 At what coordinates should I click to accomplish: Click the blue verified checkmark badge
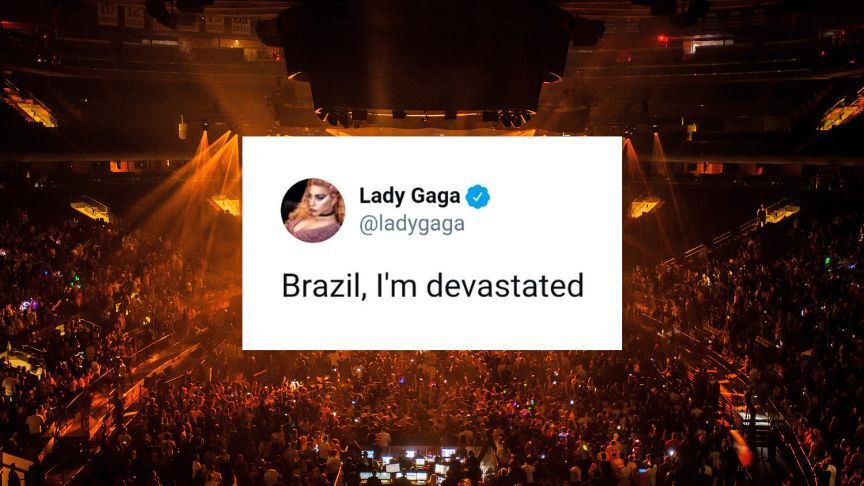(477, 197)
